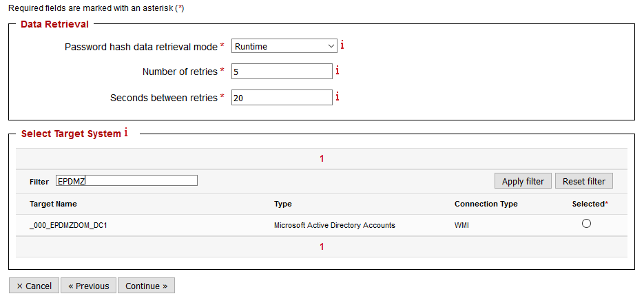Click the Connection Type column header
Screen dimensions: 644x296
pyautogui.click(x=486, y=204)
